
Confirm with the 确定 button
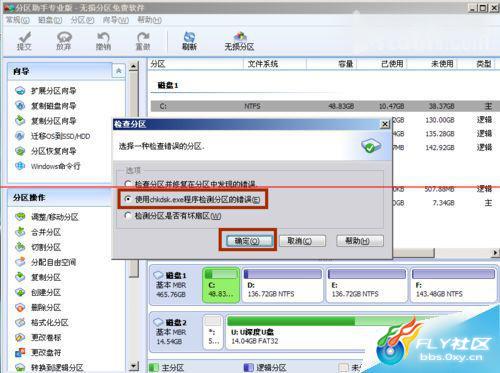(247, 241)
